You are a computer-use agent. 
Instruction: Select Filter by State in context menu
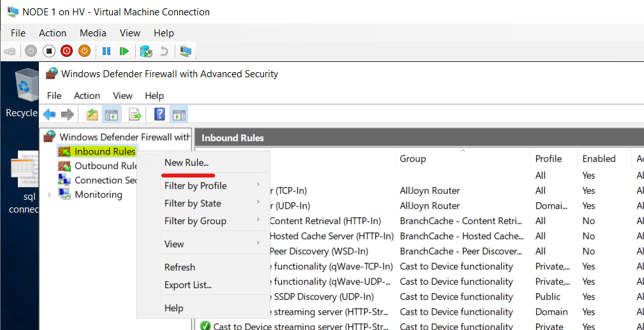(x=203, y=204)
